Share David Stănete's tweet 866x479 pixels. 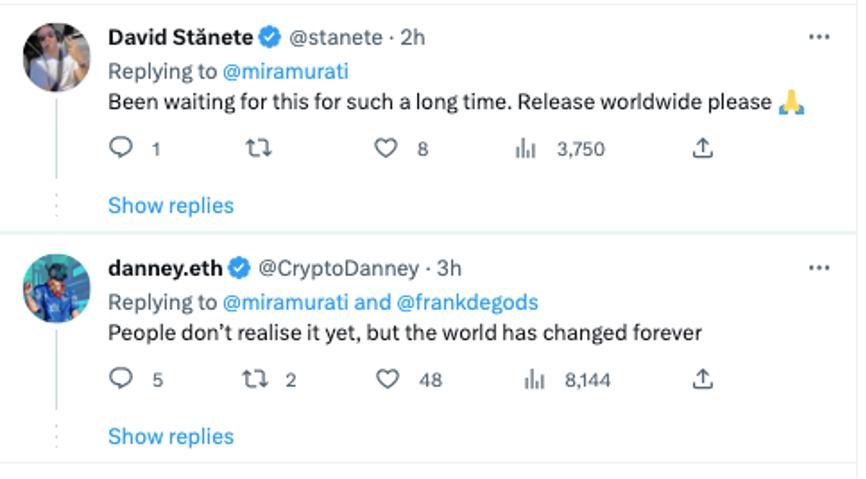click(703, 148)
